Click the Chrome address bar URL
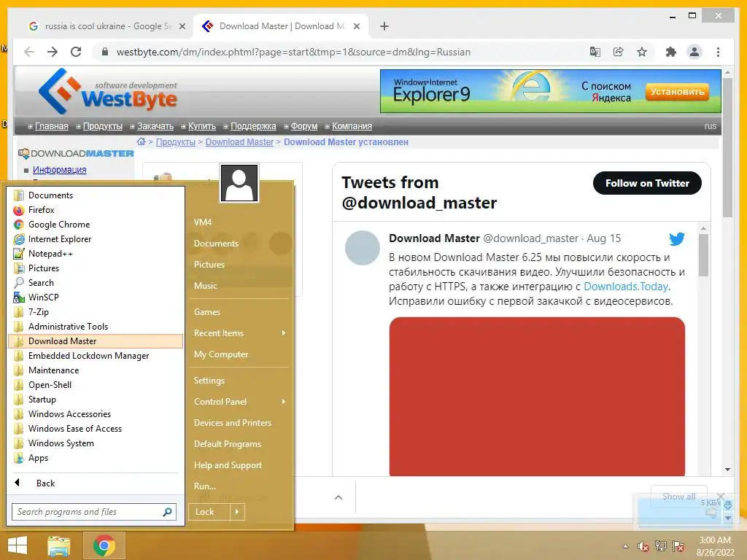This screenshot has width=747, height=560. click(293, 52)
